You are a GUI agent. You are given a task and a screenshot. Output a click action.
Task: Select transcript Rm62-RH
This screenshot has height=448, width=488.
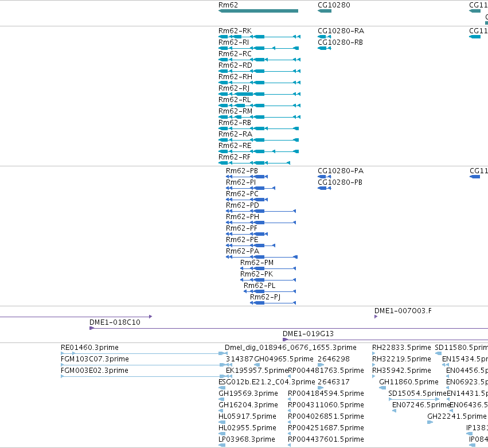coord(260,83)
